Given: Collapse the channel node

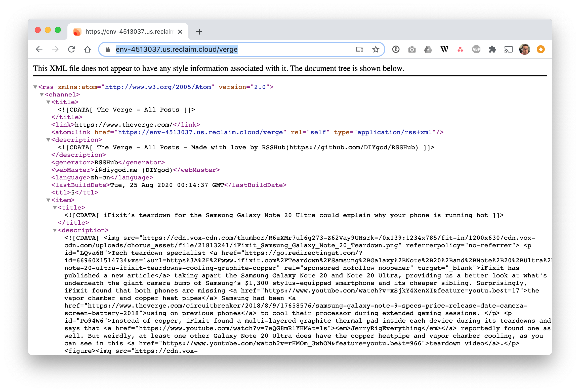Looking at the screenshot, I should tap(42, 94).
